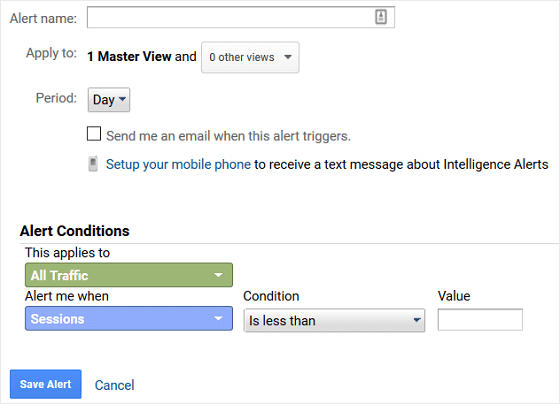Click the arrow on Is less than dropdown
The image size is (560, 404).
click(416, 320)
